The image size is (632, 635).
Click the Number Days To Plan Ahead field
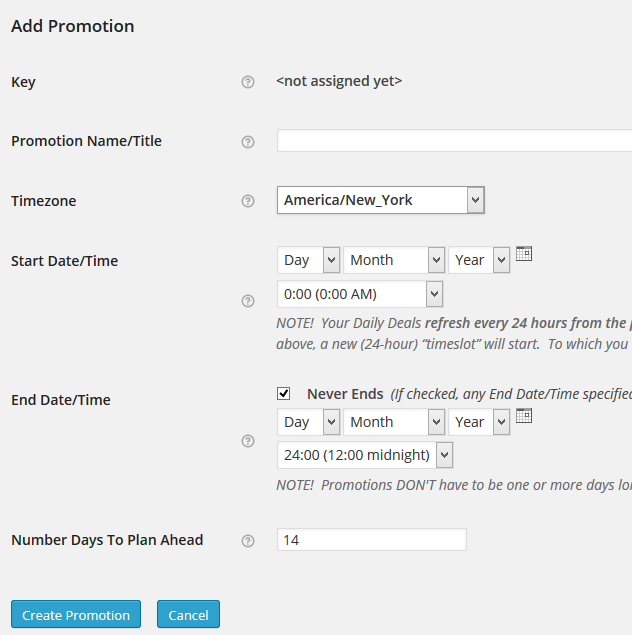[x=372, y=539]
